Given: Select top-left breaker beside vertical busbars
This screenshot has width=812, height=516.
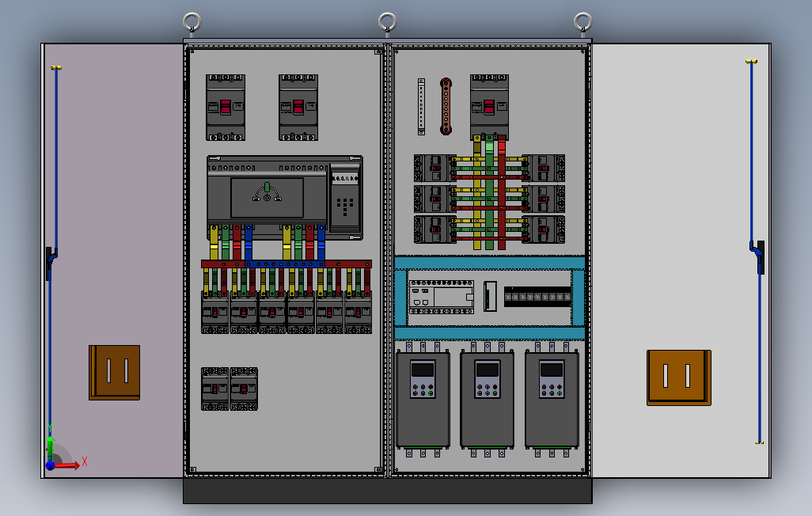Looking at the screenshot, I should [x=434, y=169].
